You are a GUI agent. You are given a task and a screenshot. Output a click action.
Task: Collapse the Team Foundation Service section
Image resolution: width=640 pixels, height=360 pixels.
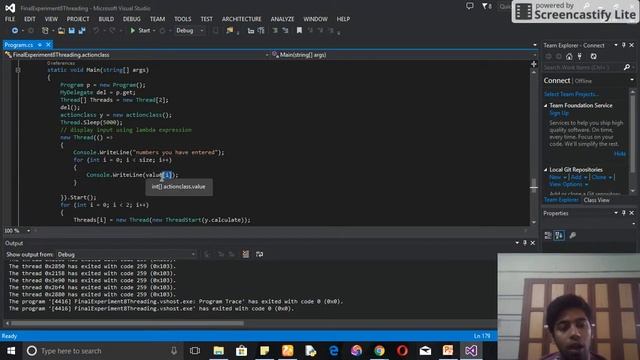click(x=546, y=106)
